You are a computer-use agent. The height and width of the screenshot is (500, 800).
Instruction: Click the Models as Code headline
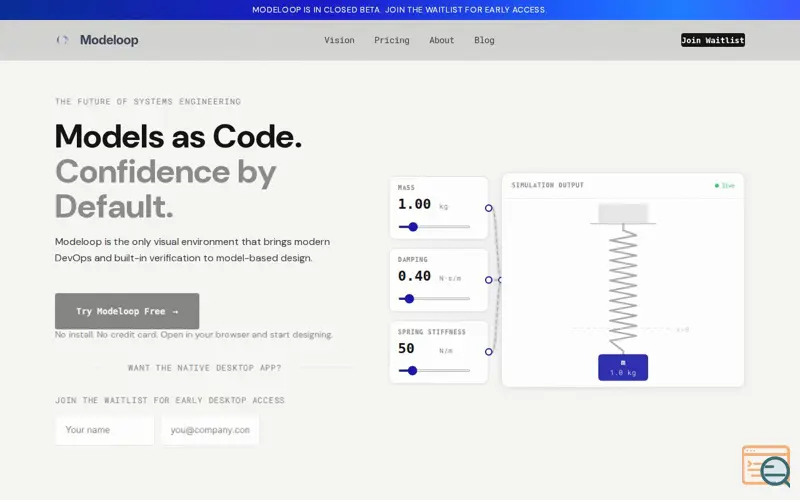point(178,136)
